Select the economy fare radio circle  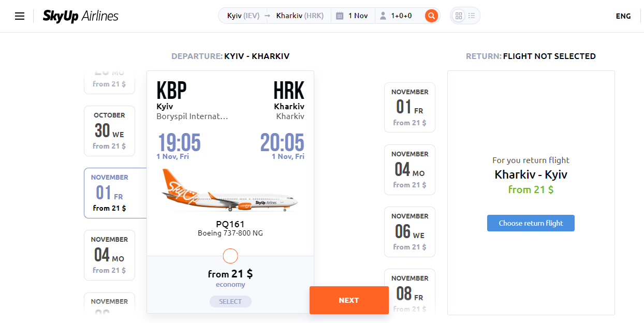230,256
